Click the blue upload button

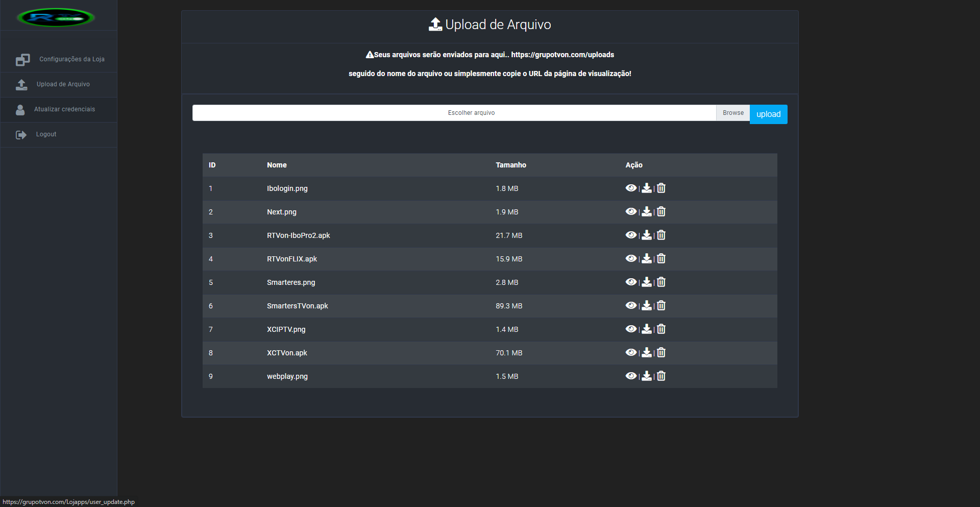768,114
